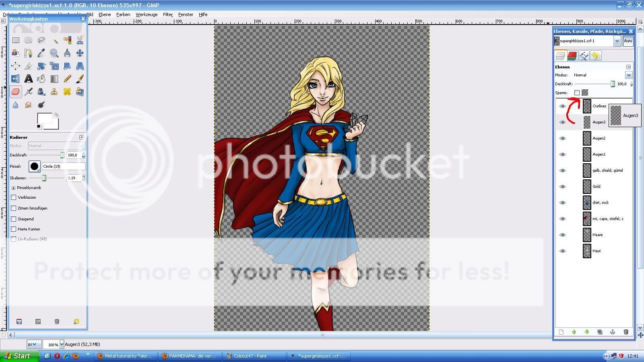Select the Ellipse Select tool
The image size is (644, 362).
tap(29, 40)
